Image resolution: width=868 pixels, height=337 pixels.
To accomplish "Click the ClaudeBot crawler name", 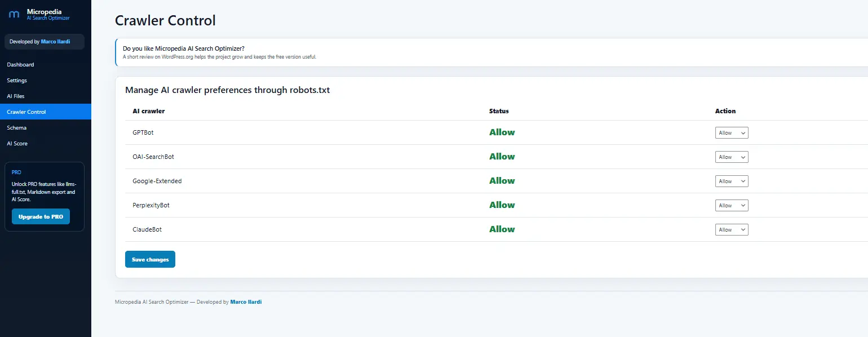I will (147, 229).
